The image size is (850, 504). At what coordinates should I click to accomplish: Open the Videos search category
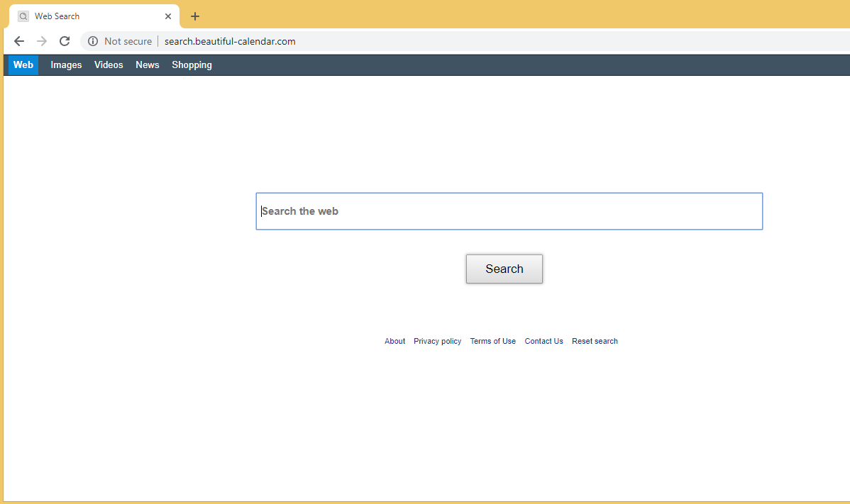(109, 65)
